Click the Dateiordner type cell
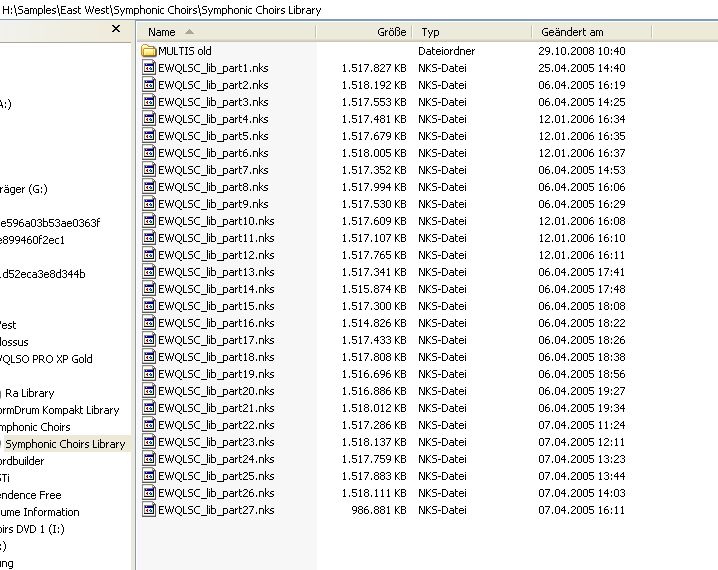Screen dimensions: 718x570 (446, 51)
